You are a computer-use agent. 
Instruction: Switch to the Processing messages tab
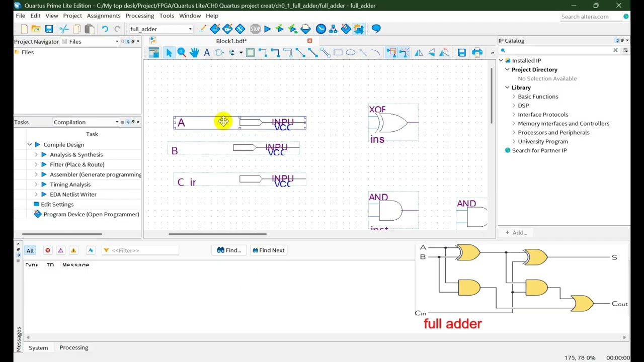73,347
